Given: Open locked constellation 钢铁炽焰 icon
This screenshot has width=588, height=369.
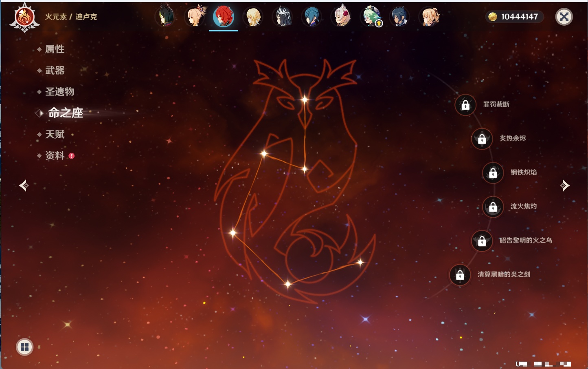Looking at the screenshot, I should pos(493,172).
